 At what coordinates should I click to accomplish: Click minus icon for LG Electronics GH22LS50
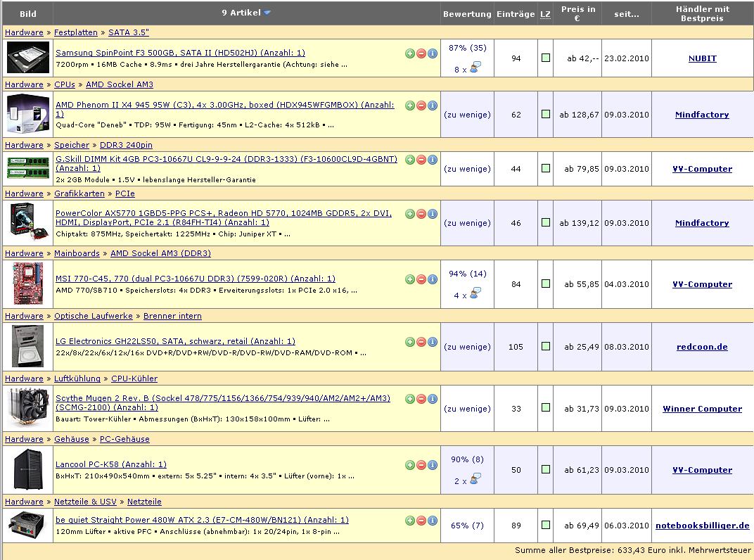[x=421, y=342]
